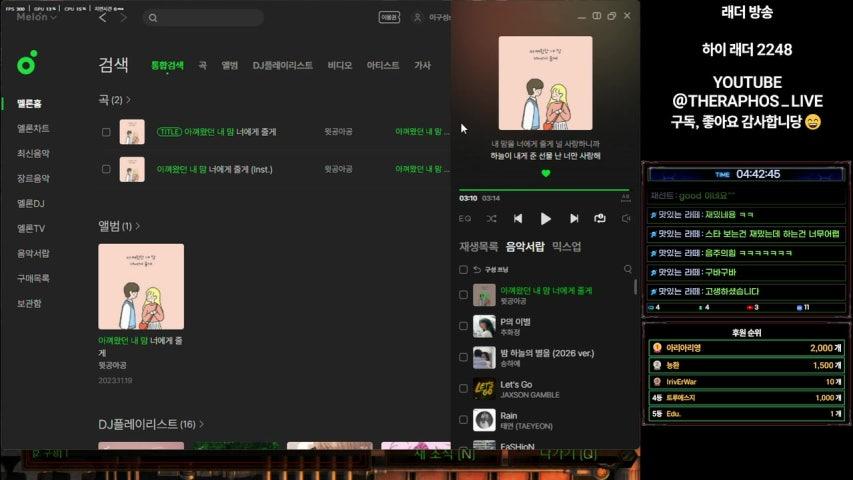Switch player to mini mode icon
This screenshot has width=853, height=480.
click(597, 16)
